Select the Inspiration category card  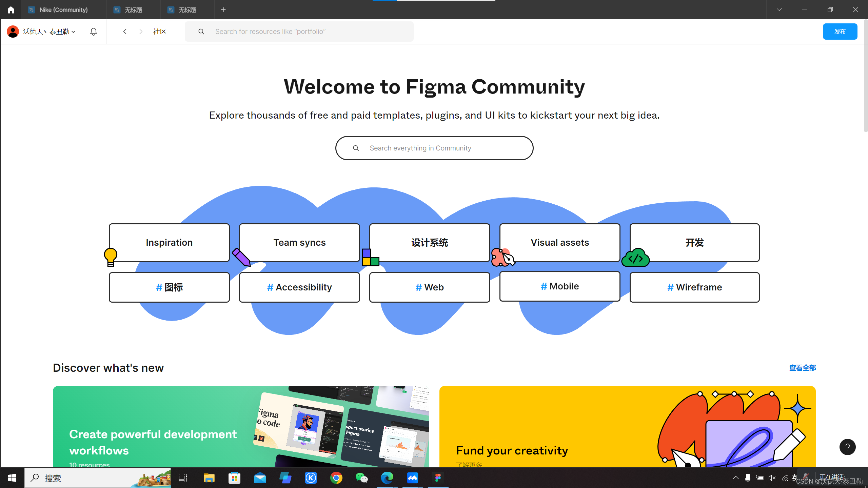pyautogui.click(x=169, y=242)
